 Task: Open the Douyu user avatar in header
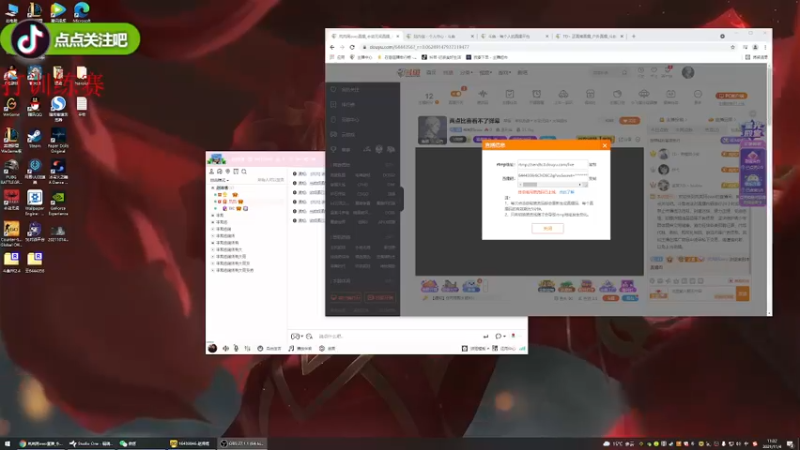688,72
